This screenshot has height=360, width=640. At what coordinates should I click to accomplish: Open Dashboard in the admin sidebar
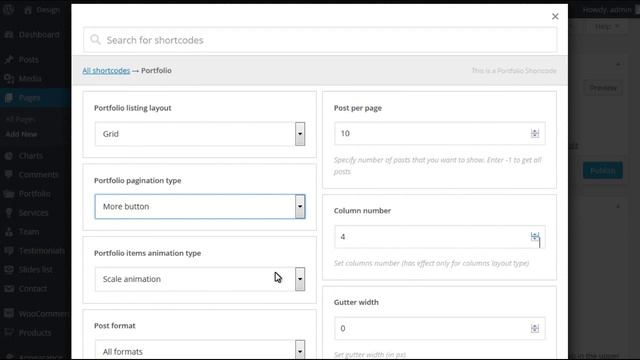[39, 35]
